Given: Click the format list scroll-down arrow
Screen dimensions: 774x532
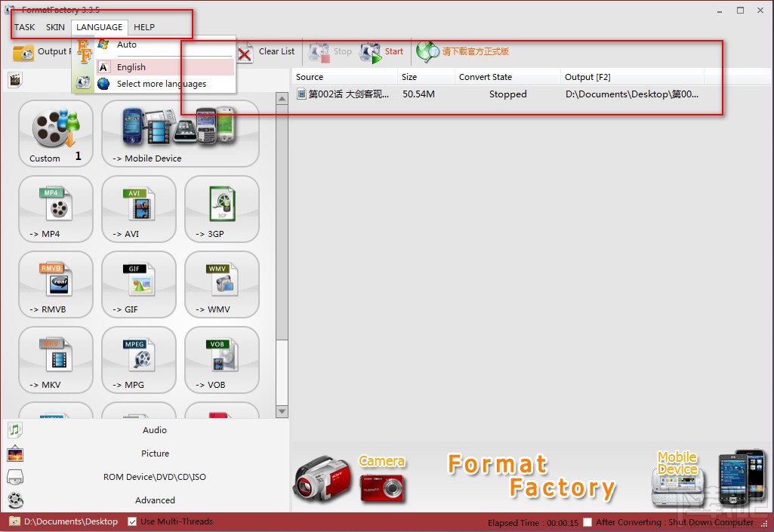Looking at the screenshot, I should 282,411.
